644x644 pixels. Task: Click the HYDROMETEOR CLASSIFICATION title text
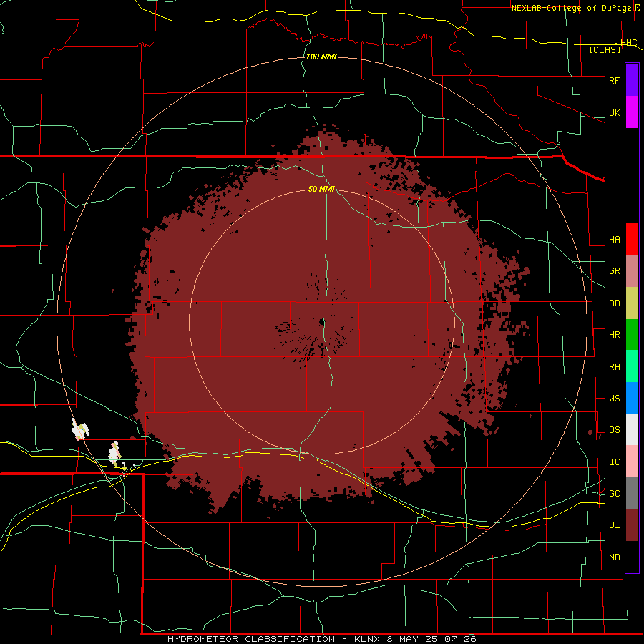[251, 639]
